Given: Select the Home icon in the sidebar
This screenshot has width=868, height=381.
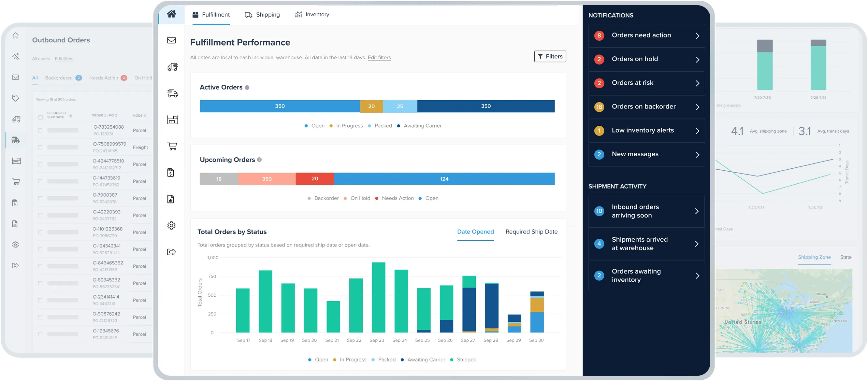Looking at the screenshot, I should click(x=171, y=14).
